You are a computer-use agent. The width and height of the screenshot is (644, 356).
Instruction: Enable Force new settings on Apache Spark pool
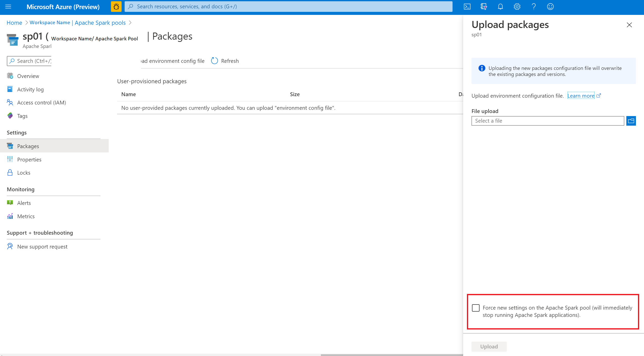click(x=476, y=308)
